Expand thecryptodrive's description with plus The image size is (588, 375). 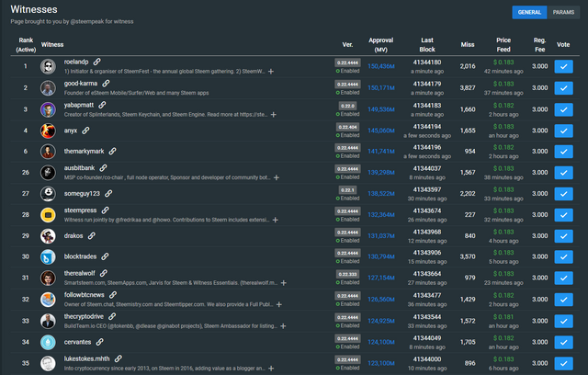[283, 326]
